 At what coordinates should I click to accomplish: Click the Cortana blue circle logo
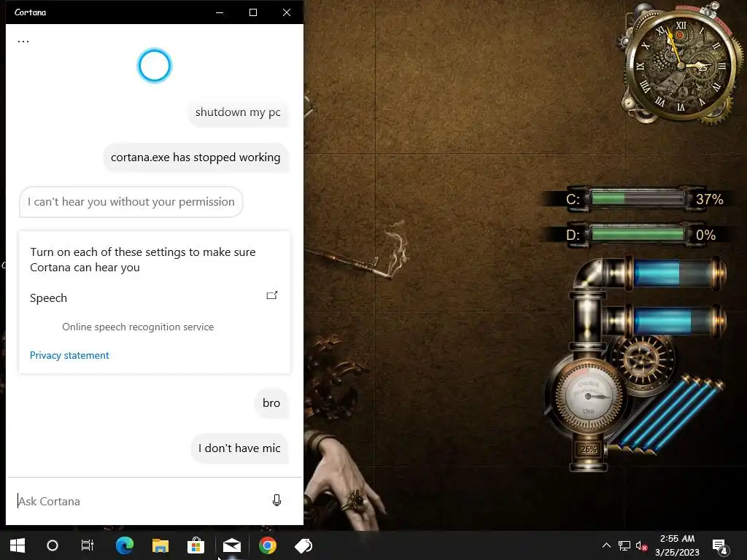click(155, 65)
